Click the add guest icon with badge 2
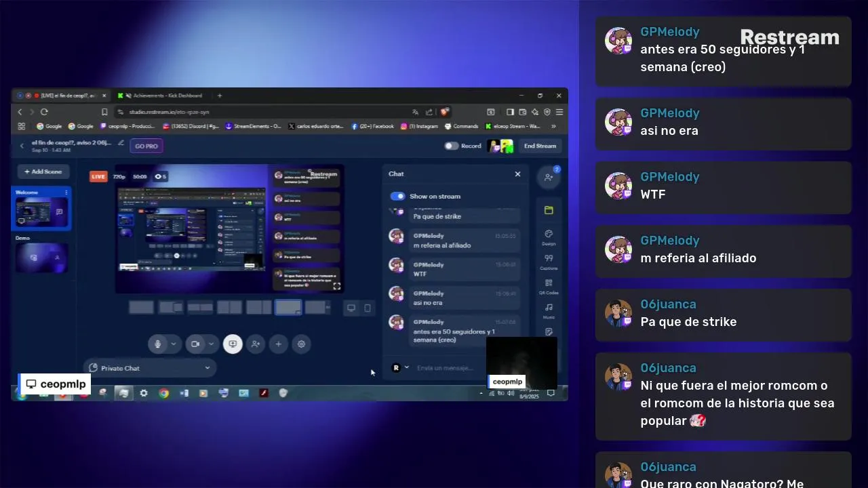 click(x=549, y=177)
